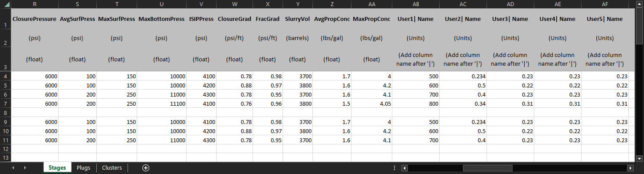Switch to the Plugs sheet tab
The height and width of the screenshot is (174, 644).
tap(83, 168)
